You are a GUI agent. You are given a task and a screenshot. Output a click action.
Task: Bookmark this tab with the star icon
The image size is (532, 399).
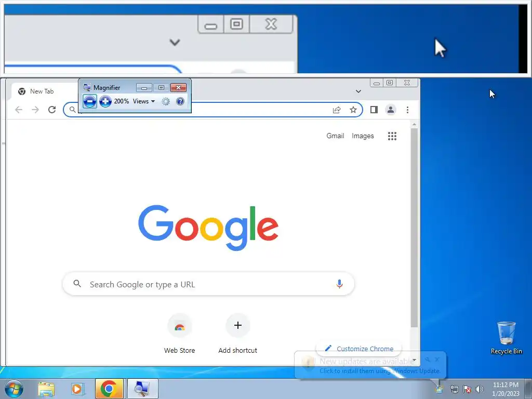click(x=353, y=110)
